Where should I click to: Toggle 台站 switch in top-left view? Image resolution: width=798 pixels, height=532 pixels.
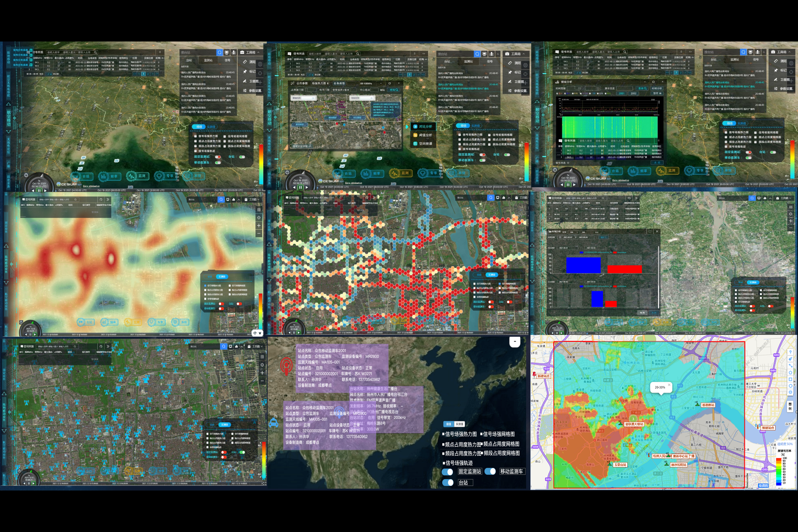point(242,157)
